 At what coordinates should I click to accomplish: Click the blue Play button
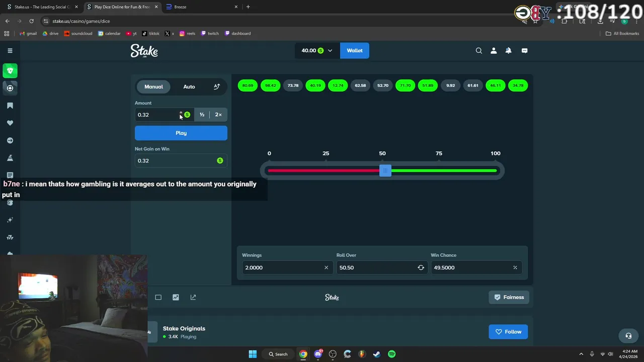coord(181,133)
